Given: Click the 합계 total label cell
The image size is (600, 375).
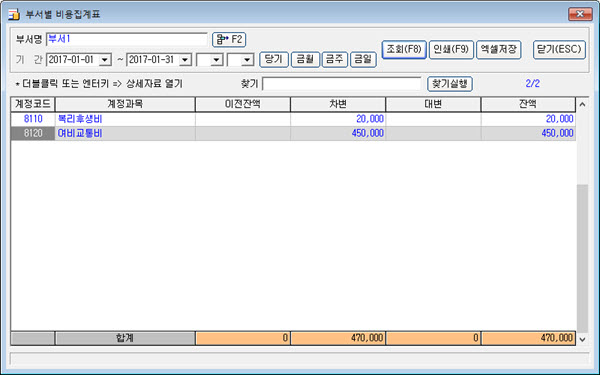Looking at the screenshot, I should 125,338.
